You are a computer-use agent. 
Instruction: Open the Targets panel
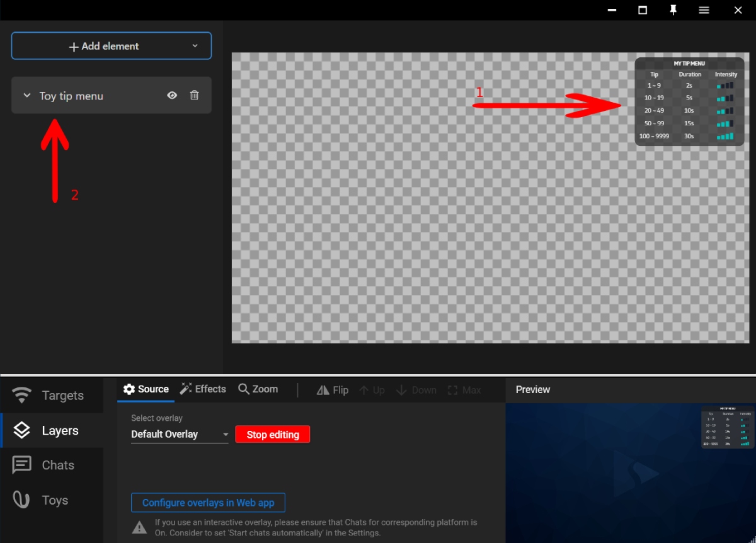tap(52, 396)
